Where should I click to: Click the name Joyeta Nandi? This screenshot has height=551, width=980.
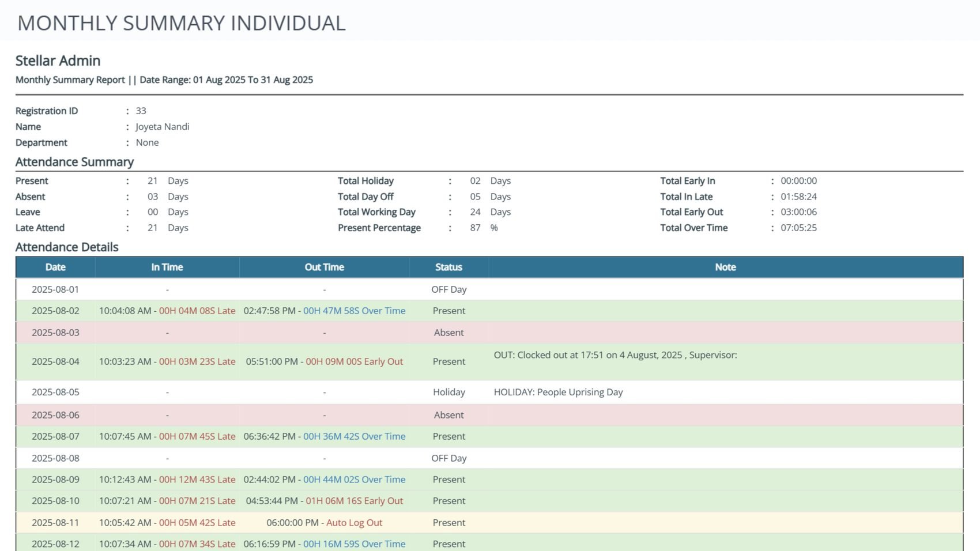163,127
